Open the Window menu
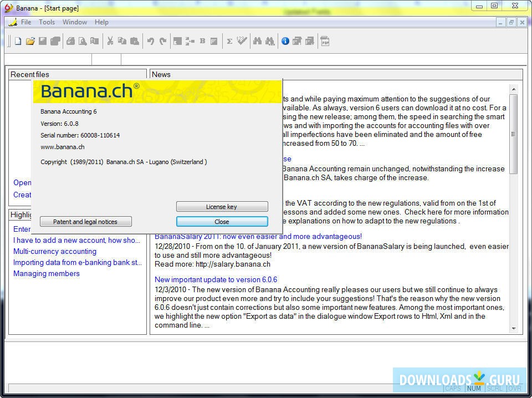 (x=75, y=22)
